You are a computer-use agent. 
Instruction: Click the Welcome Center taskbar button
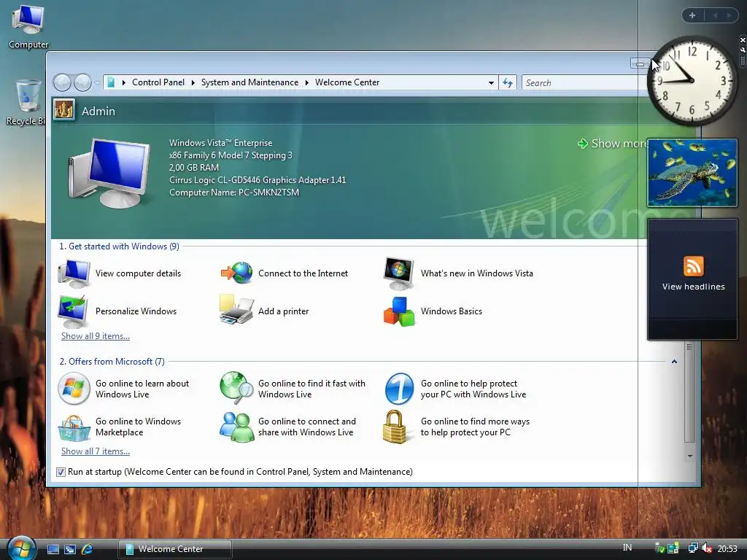pos(175,549)
